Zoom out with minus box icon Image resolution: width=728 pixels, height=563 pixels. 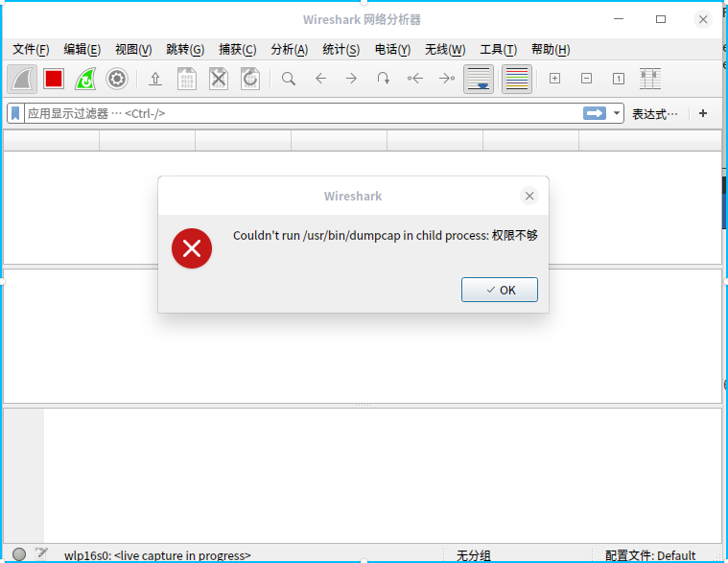click(586, 79)
